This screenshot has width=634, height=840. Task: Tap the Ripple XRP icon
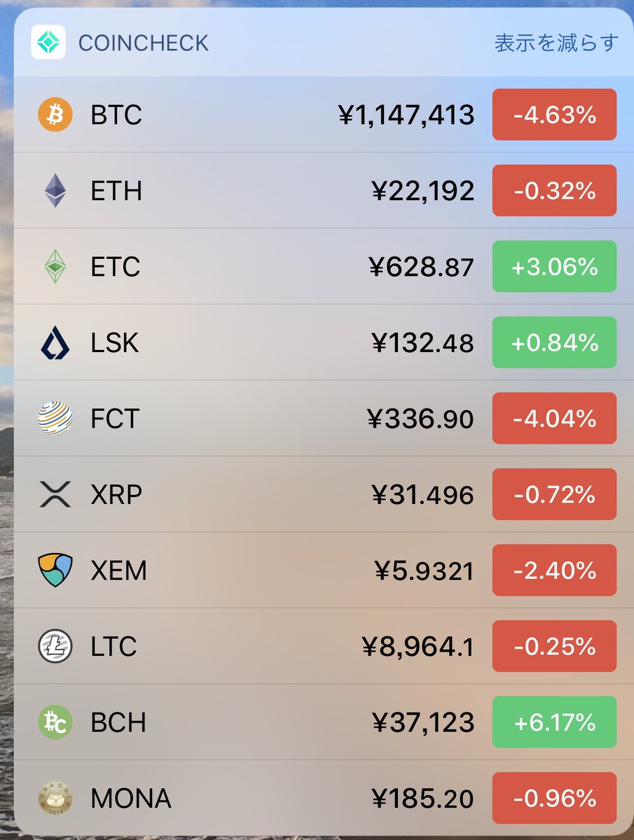pyautogui.click(x=55, y=495)
